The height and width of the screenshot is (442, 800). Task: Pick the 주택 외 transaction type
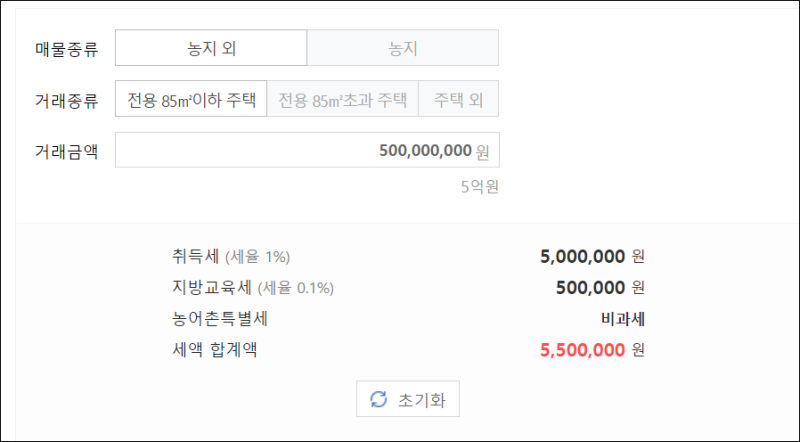[458, 99]
